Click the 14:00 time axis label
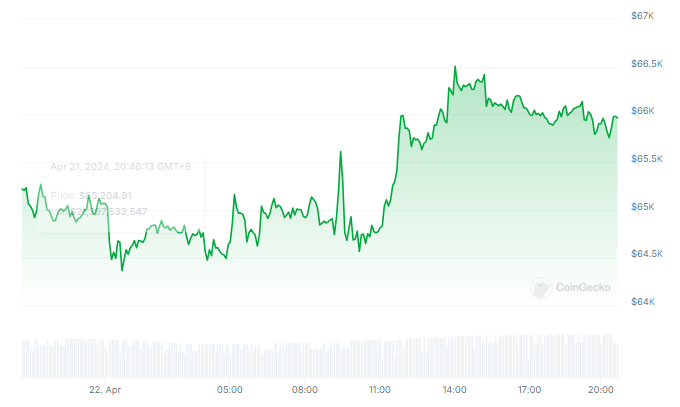The width and height of the screenshot is (680, 407). (x=455, y=389)
